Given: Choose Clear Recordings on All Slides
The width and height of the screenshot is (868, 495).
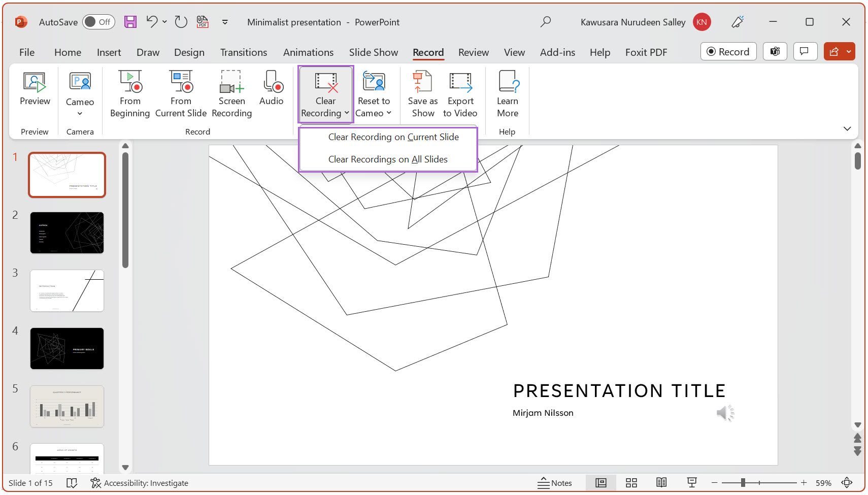Looking at the screenshot, I should (x=388, y=159).
